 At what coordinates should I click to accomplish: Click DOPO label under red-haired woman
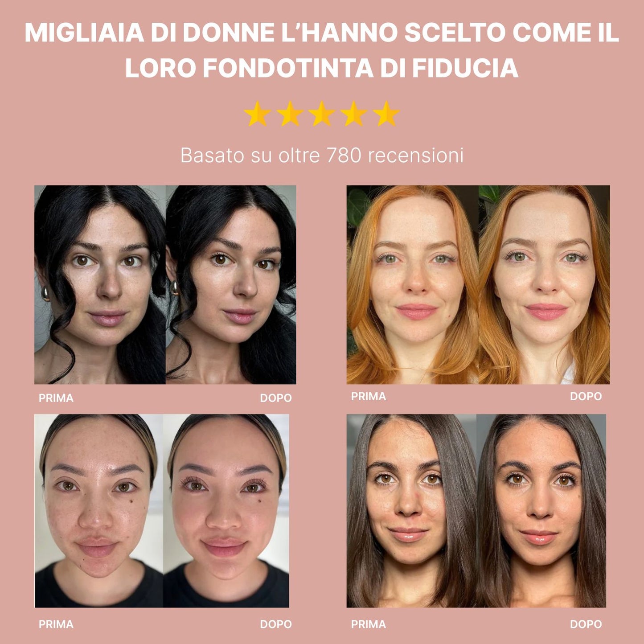coord(586,396)
